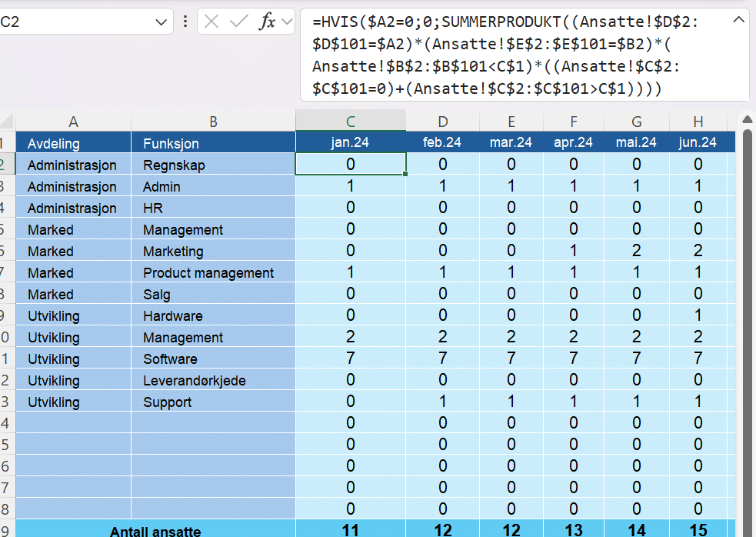
Task: Click the three-dot handle beside Name Box
Action: point(185,22)
